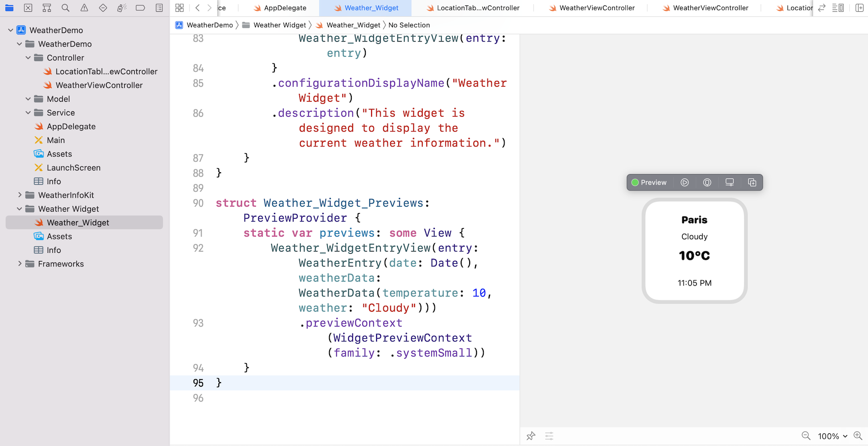Zoom in on the preview canvas
Viewport: 868px width, 446px height.
pos(858,436)
